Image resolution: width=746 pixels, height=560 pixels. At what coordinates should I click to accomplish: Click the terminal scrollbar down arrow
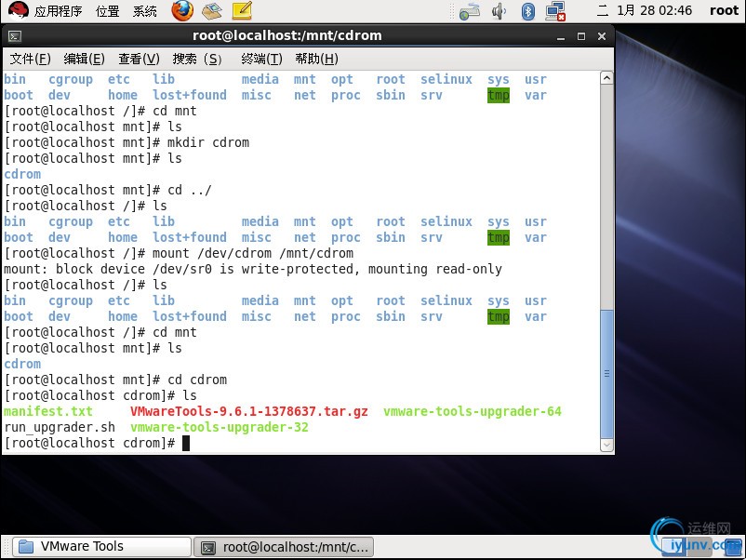point(606,446)
